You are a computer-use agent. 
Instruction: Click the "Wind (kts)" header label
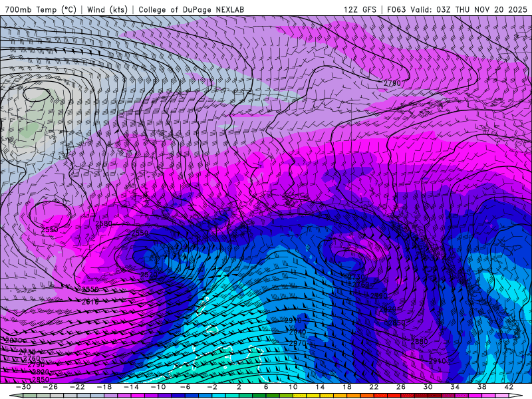click(107, 9)
